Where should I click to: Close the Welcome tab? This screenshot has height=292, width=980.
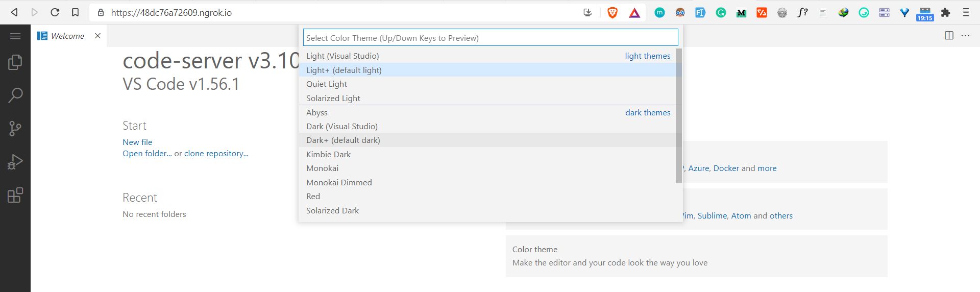[97, 36]
